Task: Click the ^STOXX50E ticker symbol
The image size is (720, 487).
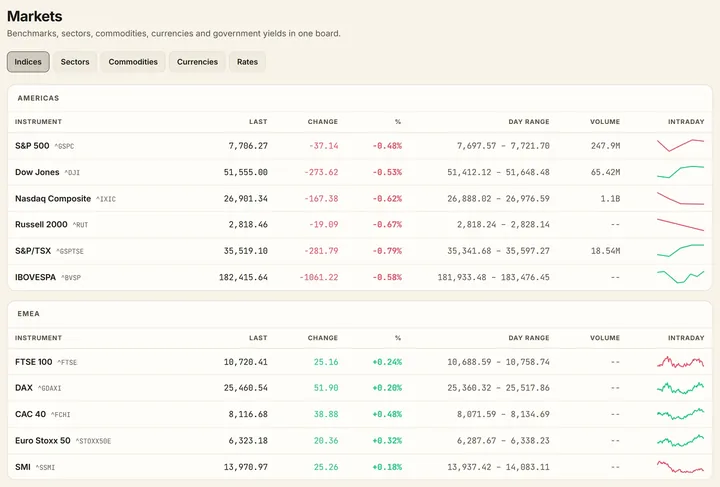Action: tap(93, 442)
